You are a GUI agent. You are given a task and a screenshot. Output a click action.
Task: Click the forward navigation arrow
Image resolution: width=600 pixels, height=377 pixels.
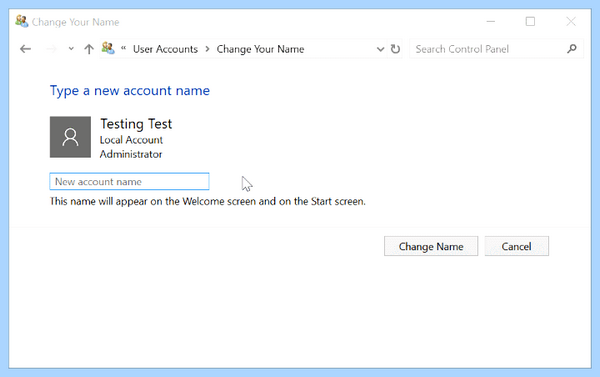(x=51, y=49)
